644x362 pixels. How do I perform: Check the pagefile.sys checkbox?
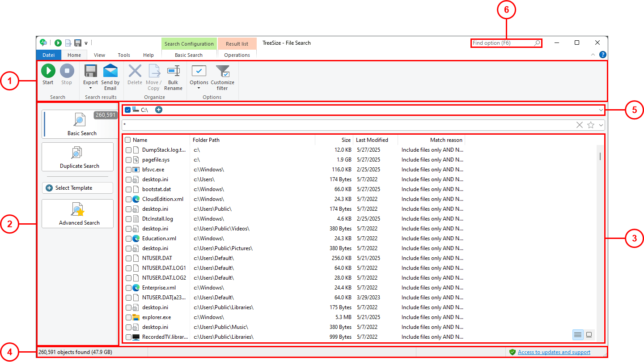[x=129, y=160]
